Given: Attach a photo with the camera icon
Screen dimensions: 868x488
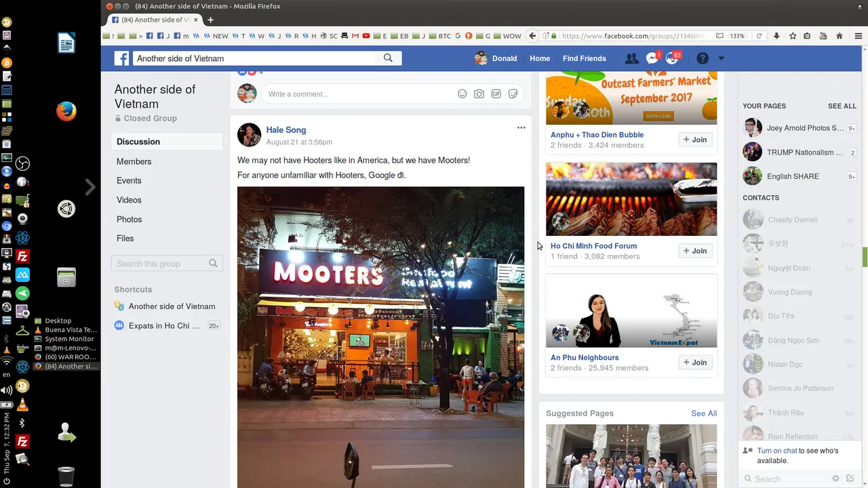Looking at the screenshot, I should pyautogui.click(x=479, y=94).
